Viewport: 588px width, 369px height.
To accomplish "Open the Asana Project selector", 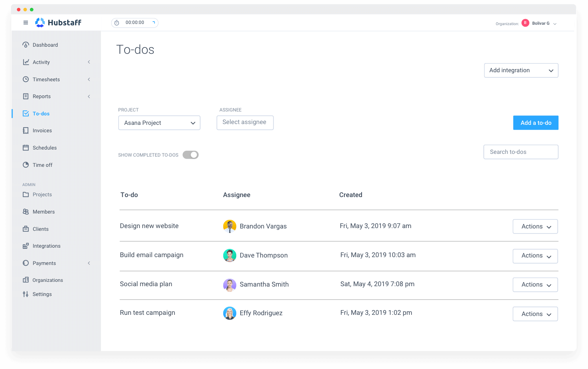I will tap(159, 122).
